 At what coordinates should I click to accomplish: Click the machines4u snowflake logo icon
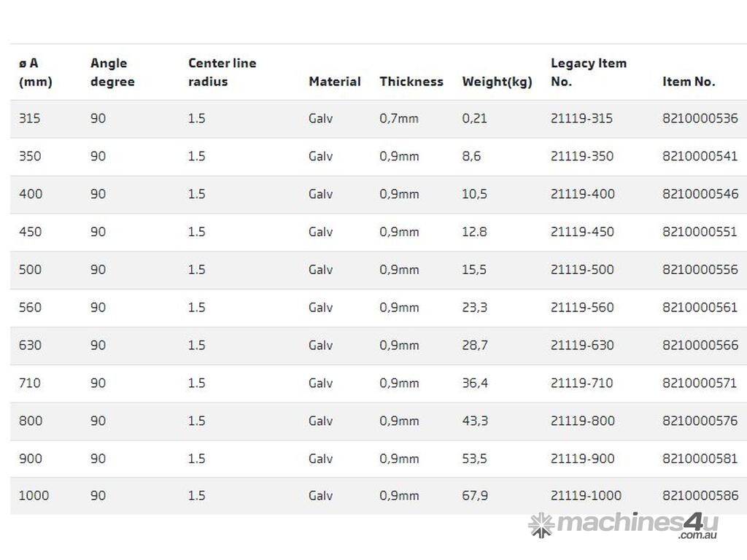click(x=541, y=524)
